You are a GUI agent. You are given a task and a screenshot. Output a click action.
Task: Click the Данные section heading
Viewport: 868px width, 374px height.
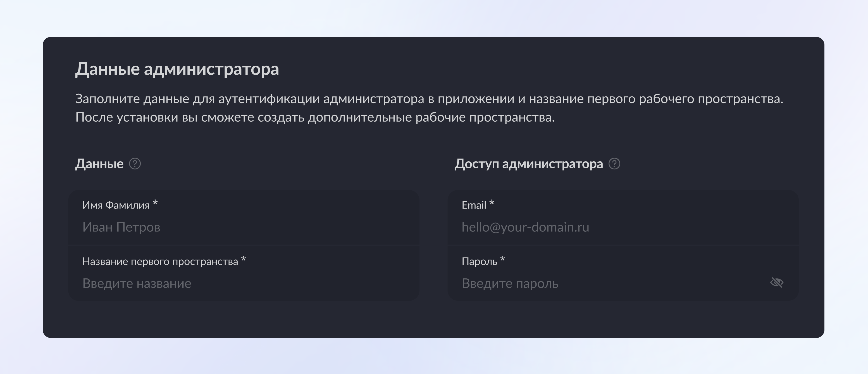point(99,164)
